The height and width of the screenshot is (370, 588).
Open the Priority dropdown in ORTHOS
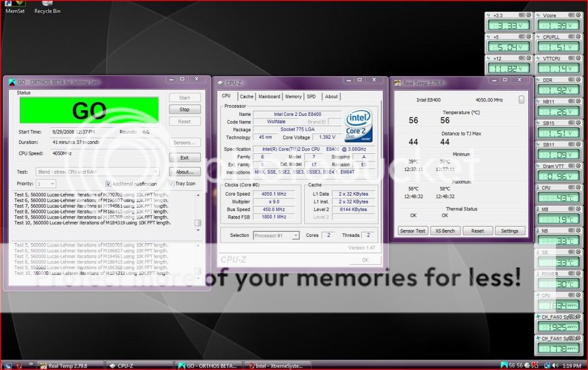(x=46, y=184)
